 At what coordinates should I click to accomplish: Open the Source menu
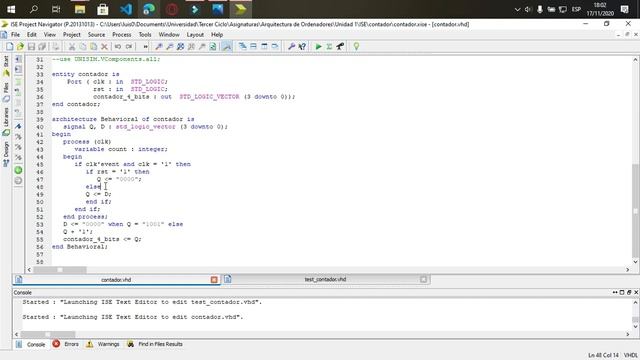pos(96,35)
